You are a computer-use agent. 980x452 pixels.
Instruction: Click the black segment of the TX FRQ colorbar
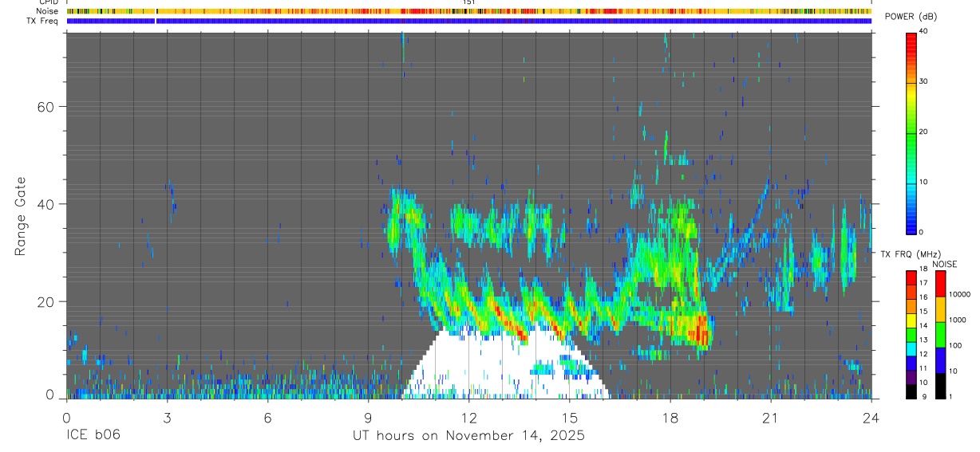pyautogui.click(x=911, y=391)
